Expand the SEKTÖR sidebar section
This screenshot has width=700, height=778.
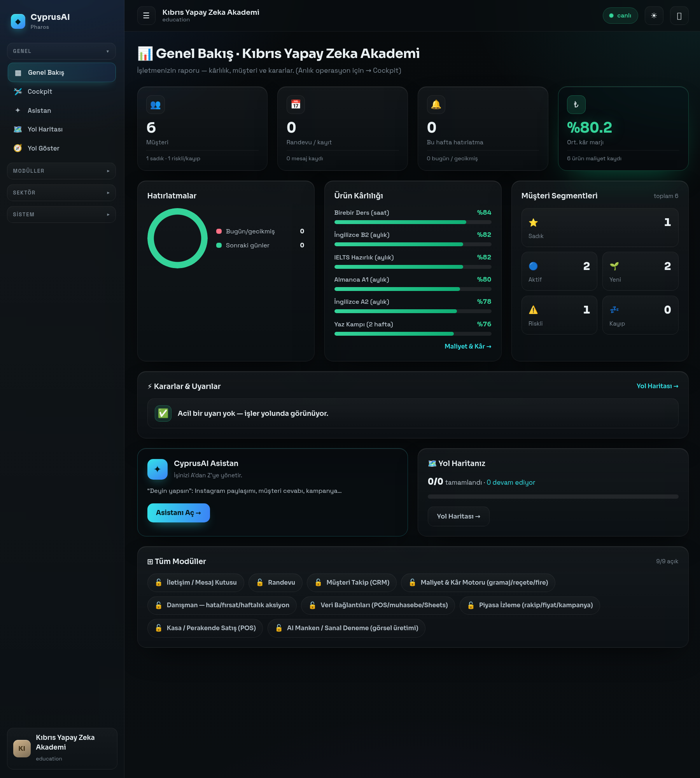61,193
